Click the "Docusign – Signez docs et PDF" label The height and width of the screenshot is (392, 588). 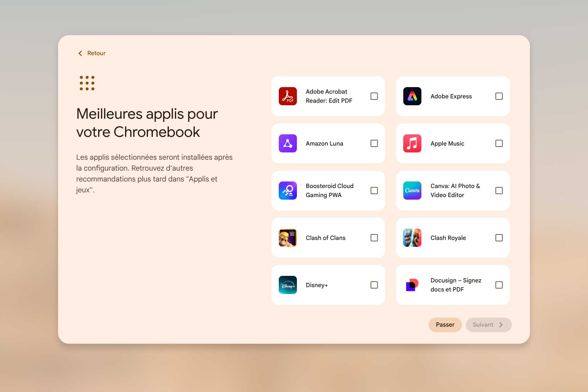click(456, 285)
